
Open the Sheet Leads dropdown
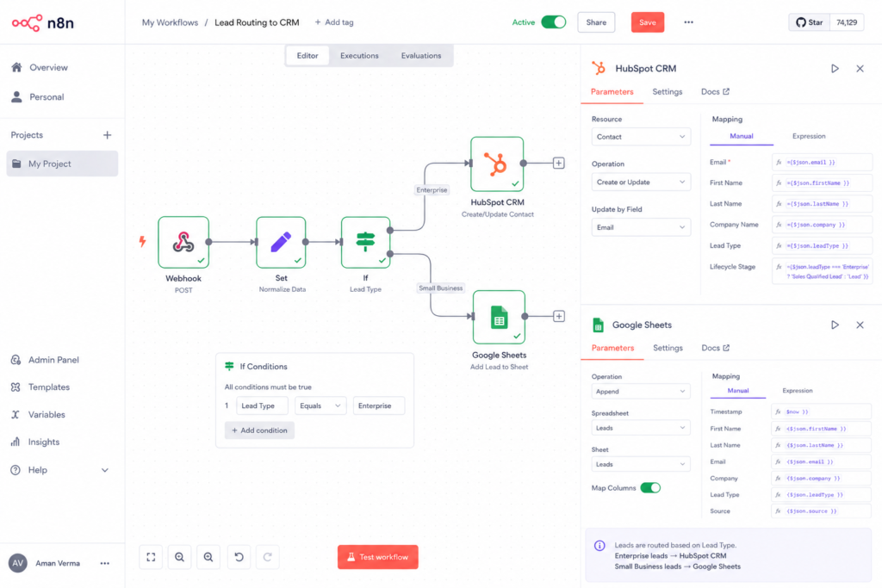pos(641,464)
